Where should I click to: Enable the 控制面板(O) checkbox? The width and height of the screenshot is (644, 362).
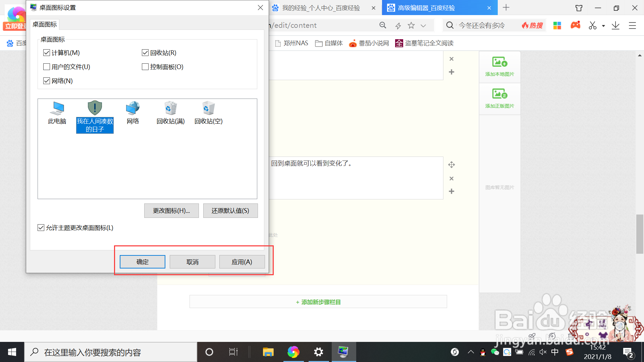point(145,67)
